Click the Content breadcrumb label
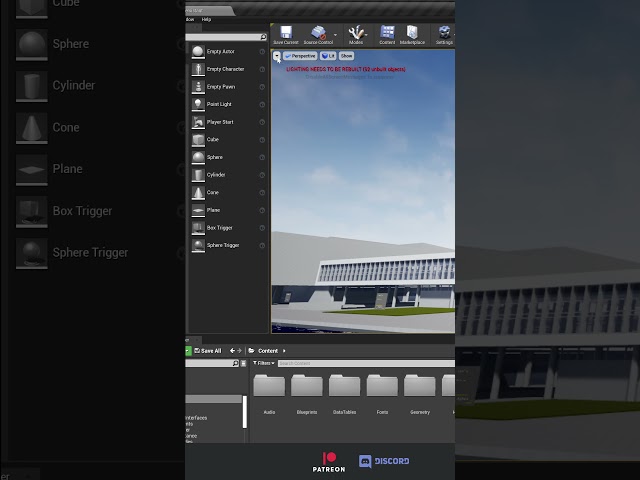 (x=268, y=351)
